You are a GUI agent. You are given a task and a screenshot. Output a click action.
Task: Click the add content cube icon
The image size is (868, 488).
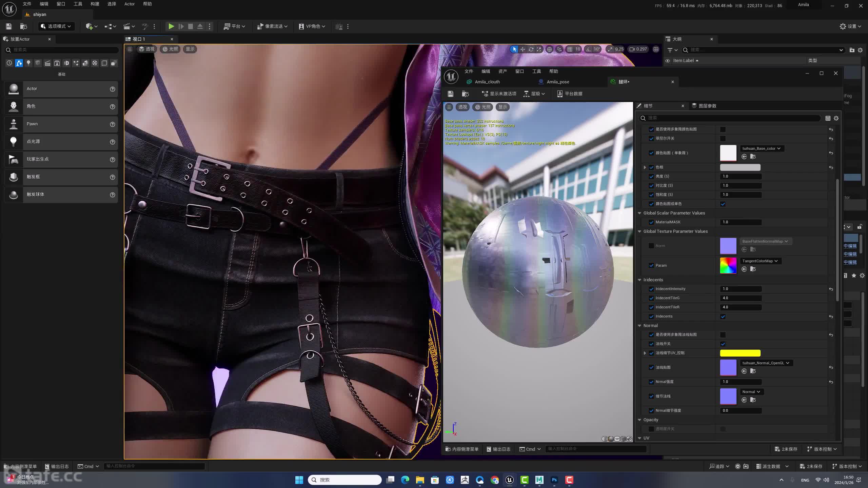click(89, 26)
